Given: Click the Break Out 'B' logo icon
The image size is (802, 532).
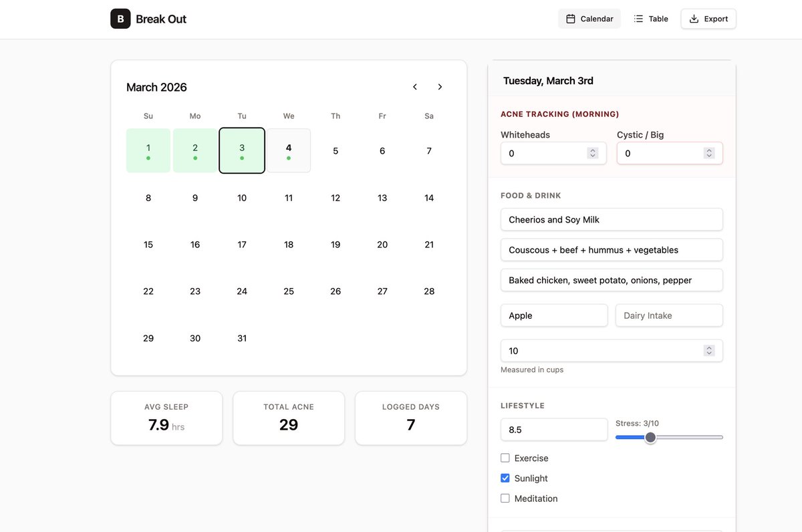Looking at the screenshot, I should (x=120, y=19).
